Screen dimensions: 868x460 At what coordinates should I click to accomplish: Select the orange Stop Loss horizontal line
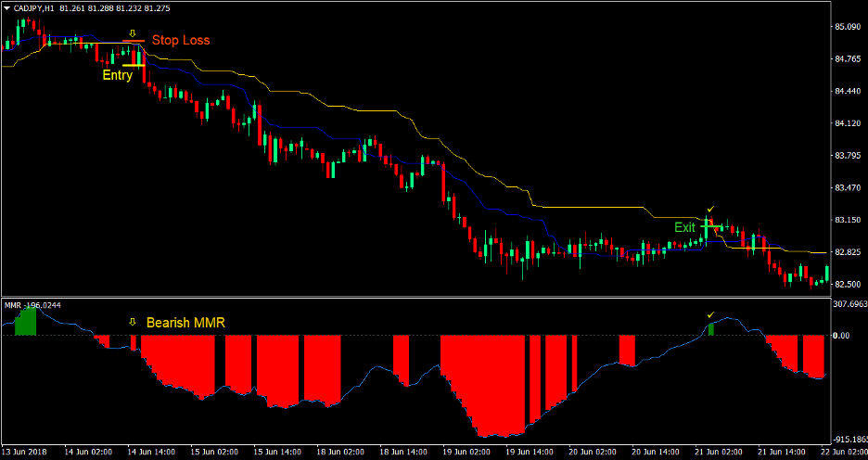(x=133, y=42)
